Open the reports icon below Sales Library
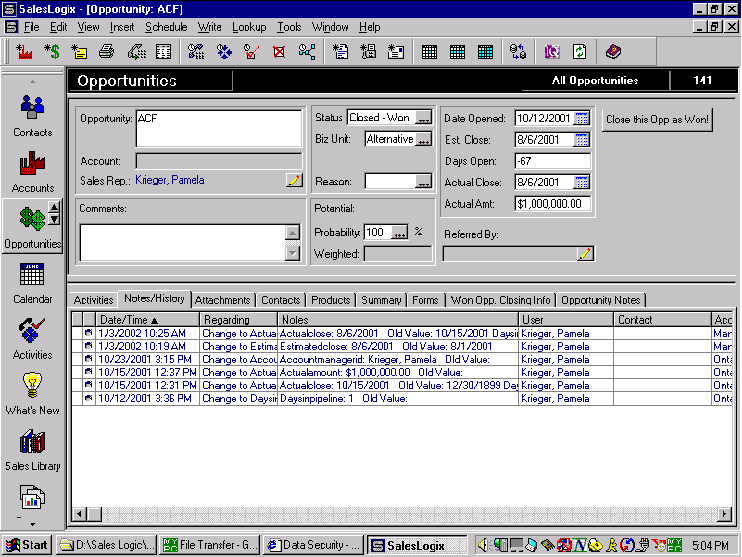 pyautogui.click(x=32, y=497)
